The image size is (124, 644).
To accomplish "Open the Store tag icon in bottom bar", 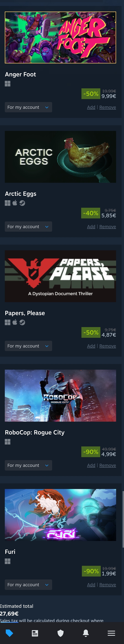I will pos(9,633).
